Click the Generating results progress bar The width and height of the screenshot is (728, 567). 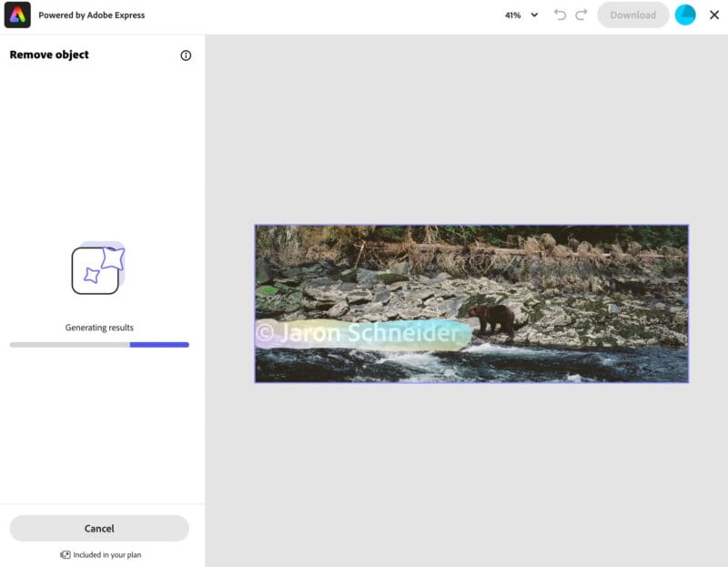pyautogui.click(x=99, y=345)
